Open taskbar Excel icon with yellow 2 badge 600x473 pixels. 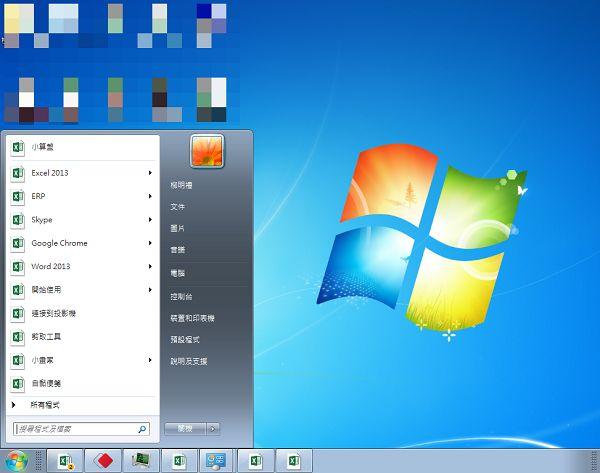(65, 461)
